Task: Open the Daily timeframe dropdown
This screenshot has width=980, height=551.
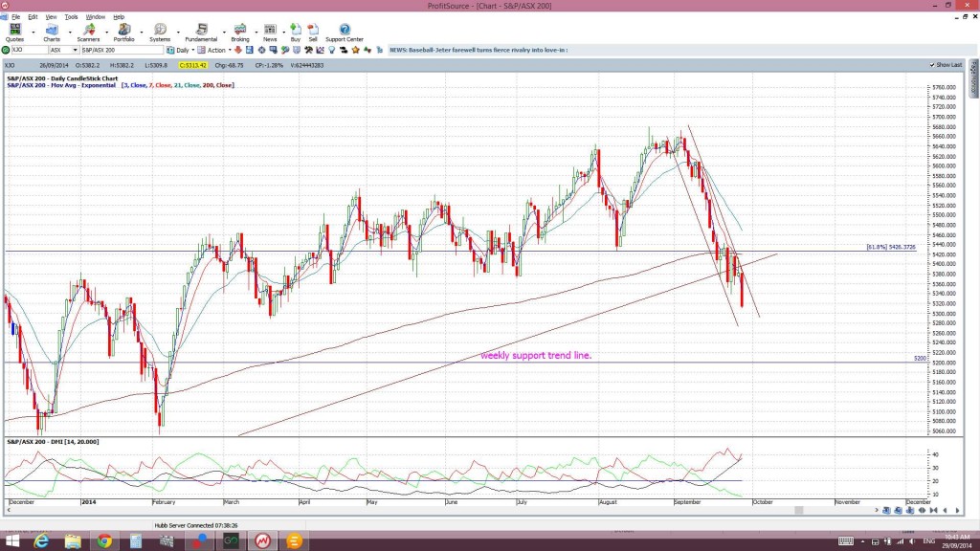Action: (193, 50)
